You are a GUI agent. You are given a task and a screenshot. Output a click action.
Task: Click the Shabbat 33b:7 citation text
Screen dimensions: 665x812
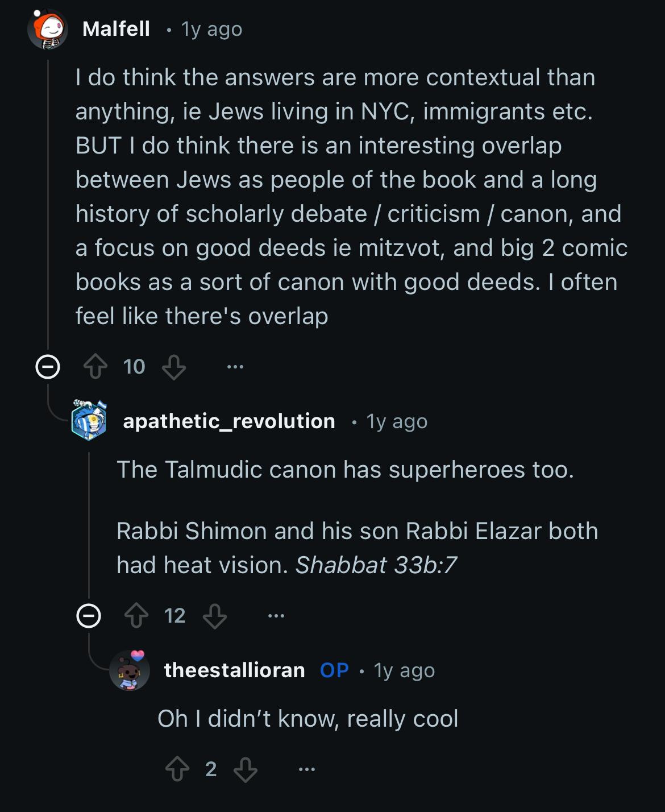(376, 565)
